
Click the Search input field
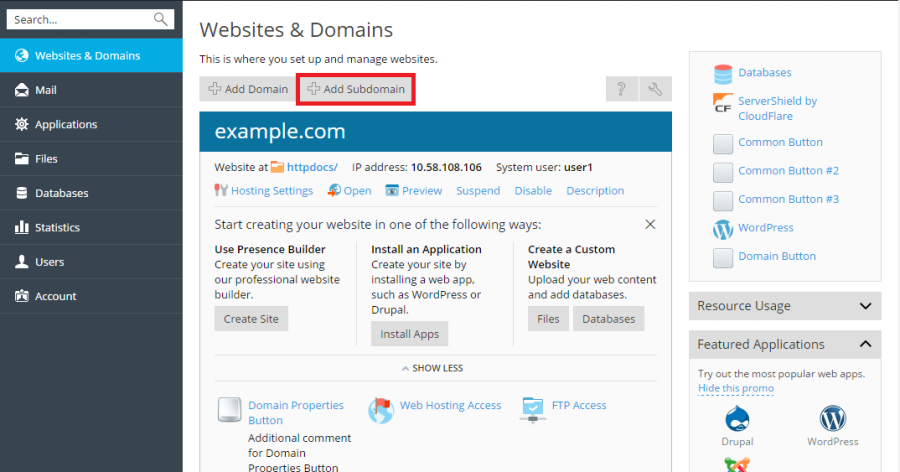[x=80, y=19]
